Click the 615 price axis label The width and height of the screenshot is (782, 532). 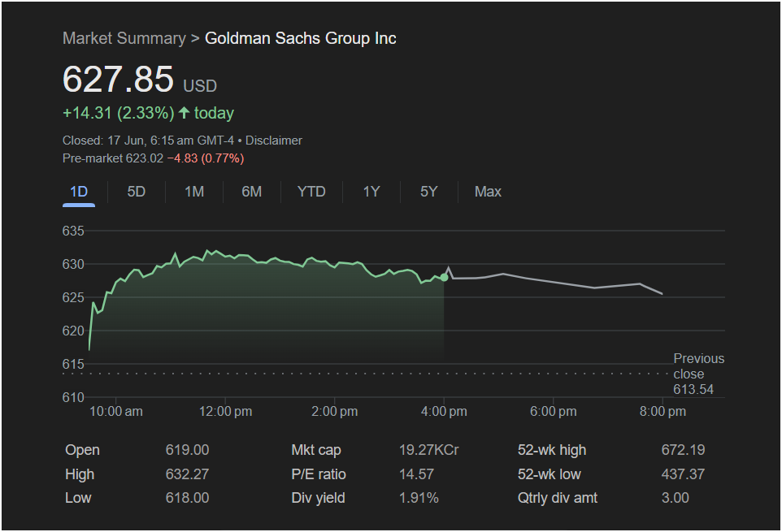(73, 364)
